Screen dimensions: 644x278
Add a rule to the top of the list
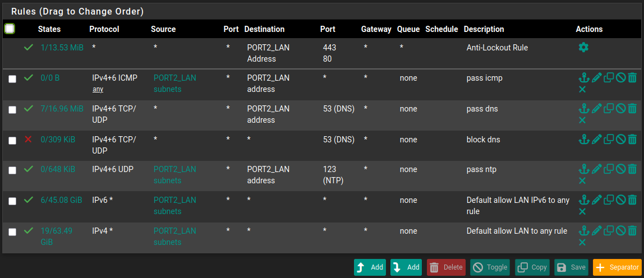point(370,267)
